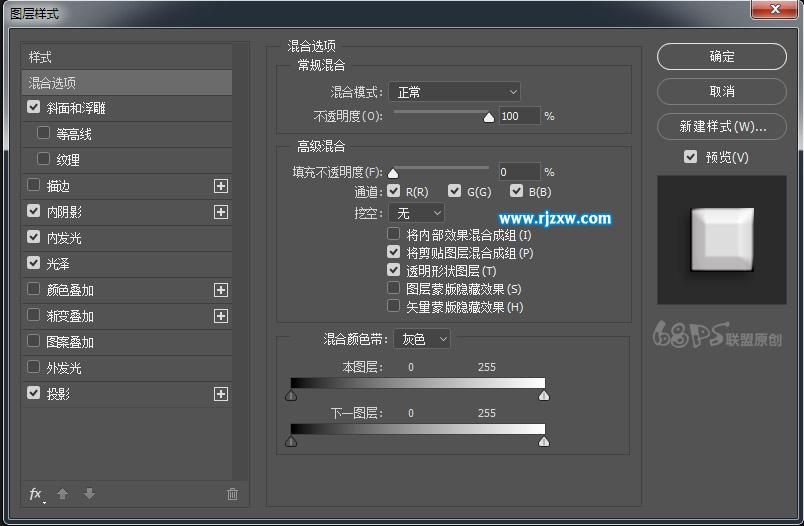Uncheck the 光泽 effect checkbox
Screen dimensions: 804x526
point(33,263)
